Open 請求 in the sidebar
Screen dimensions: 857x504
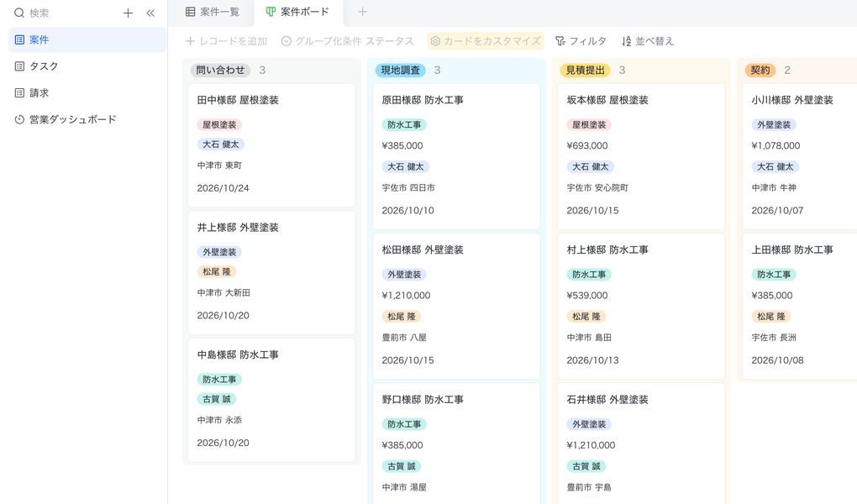[x=87, y=93]
